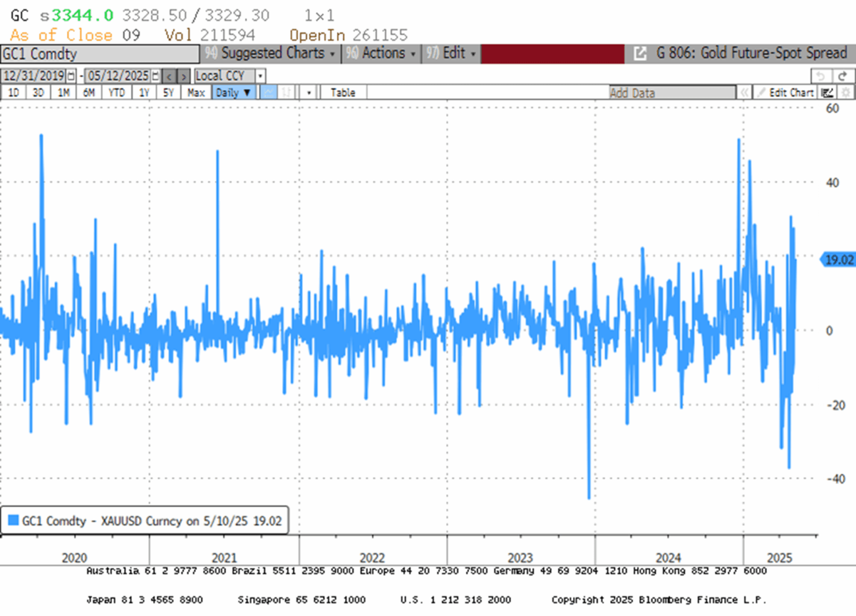Switch to candlestick chart style icon
Screen dimensions: 856x616
[x=285, y=91]
